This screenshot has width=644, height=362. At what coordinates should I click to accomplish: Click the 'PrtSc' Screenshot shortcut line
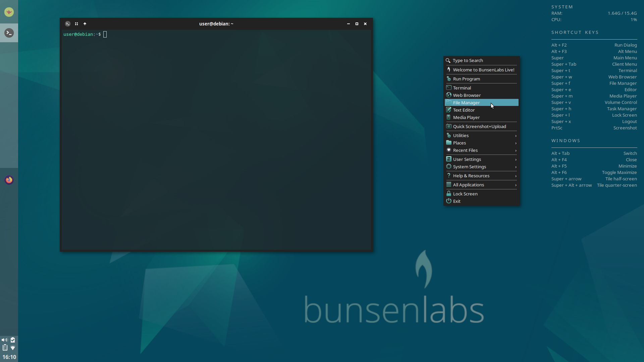pos(594,128)
